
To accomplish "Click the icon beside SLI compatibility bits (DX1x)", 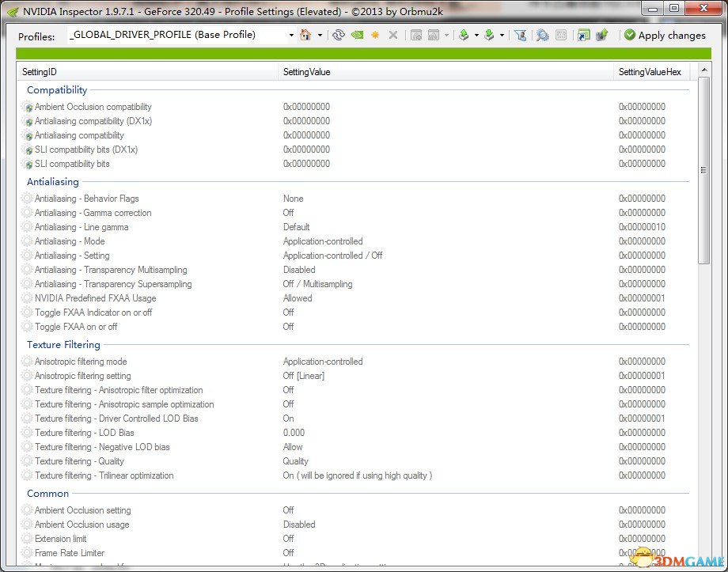I will point(28,150).
